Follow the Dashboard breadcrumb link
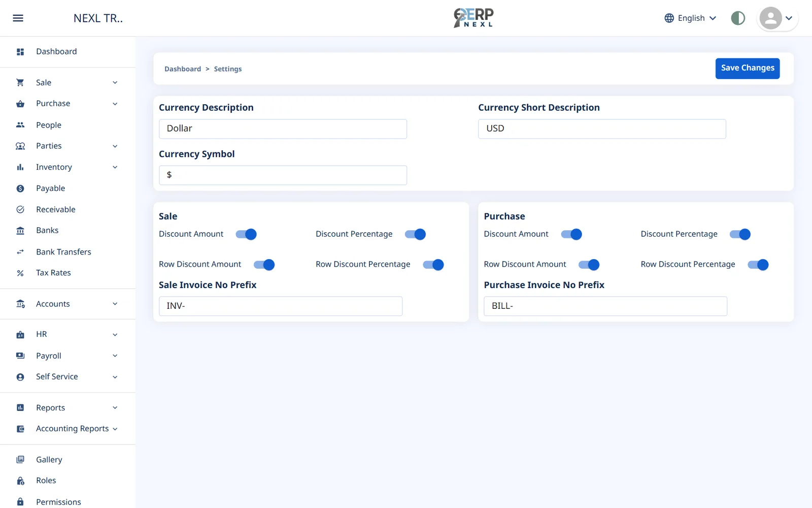 pos(183,69)
